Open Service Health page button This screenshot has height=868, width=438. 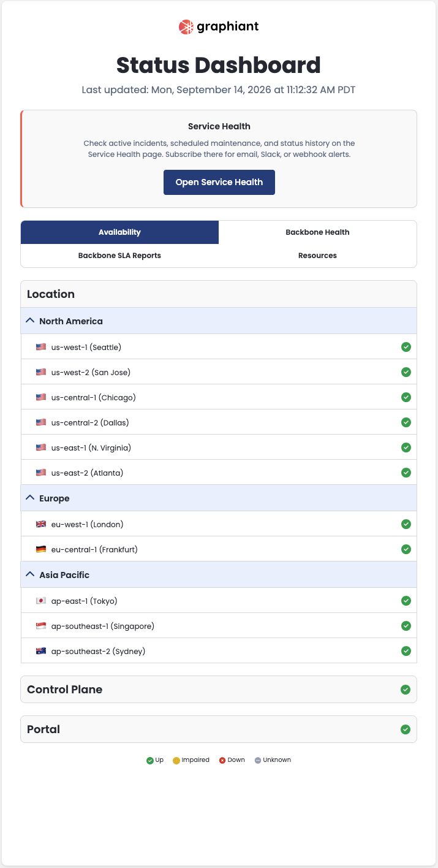pos(219,182)
